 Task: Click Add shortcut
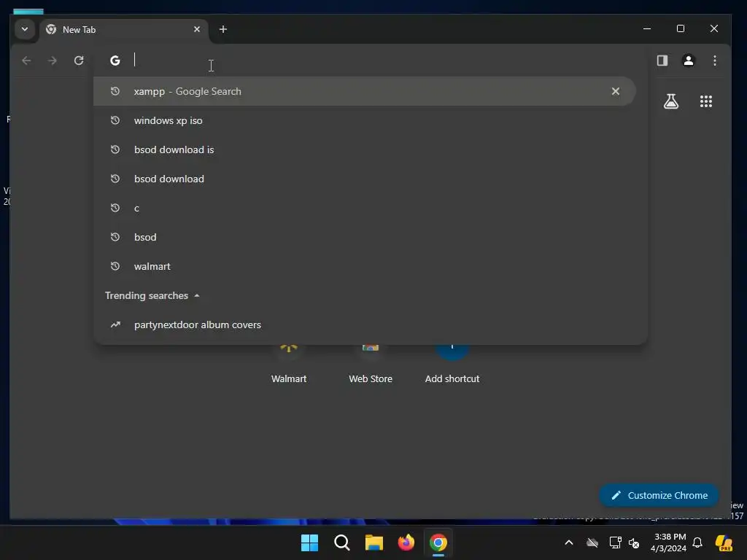tap(452, 365)
